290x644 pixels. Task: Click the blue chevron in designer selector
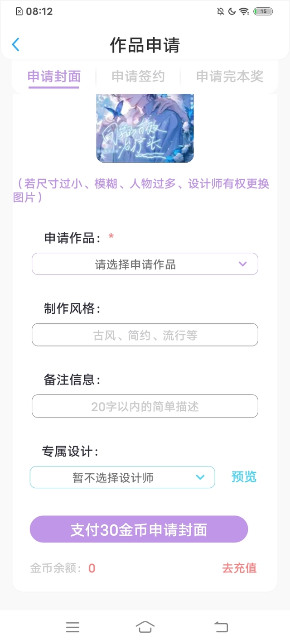click(200, 477)
